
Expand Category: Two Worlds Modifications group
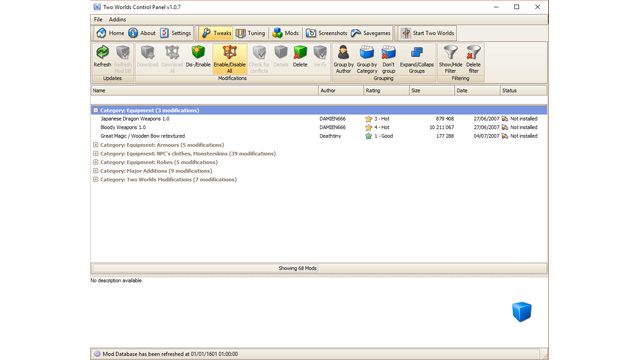(96, 179)
